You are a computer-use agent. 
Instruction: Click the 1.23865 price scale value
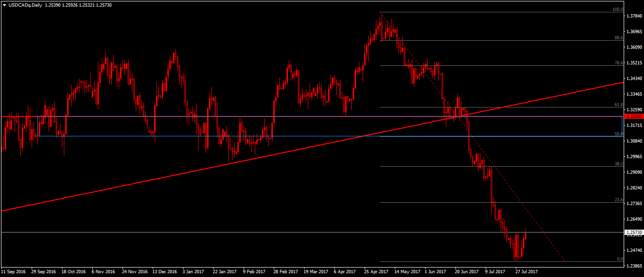click(634, 266)
